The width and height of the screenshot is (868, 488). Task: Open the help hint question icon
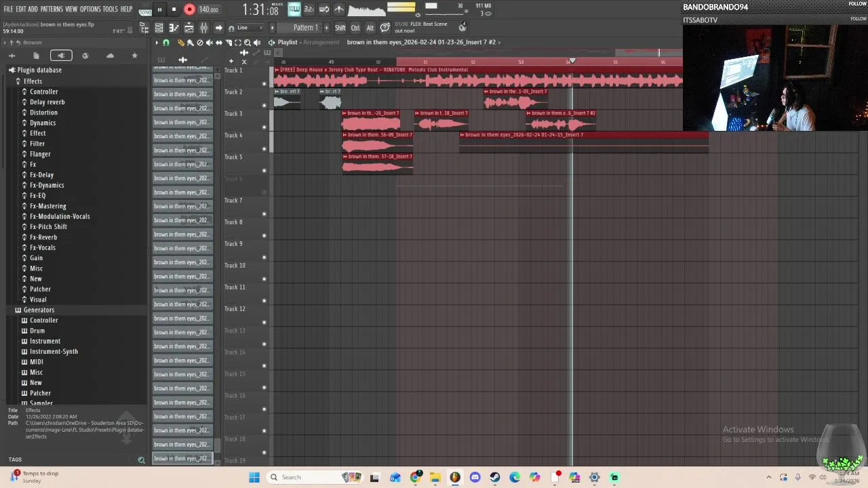click(x=385, y=28)
